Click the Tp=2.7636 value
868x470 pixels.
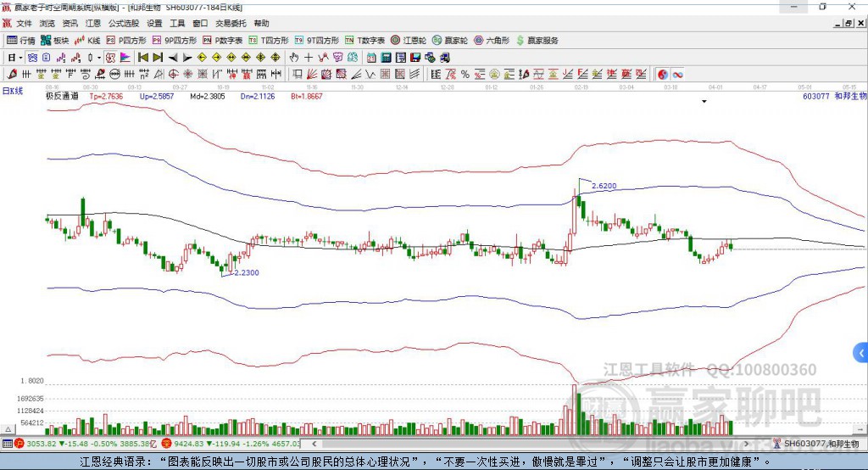click(106, 96)
